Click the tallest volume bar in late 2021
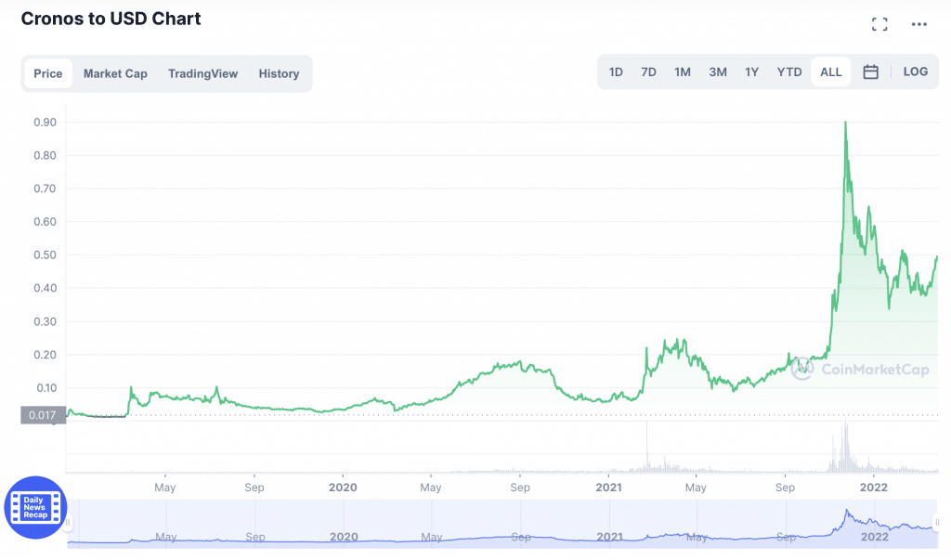951x560 pixels. point(845,446)
